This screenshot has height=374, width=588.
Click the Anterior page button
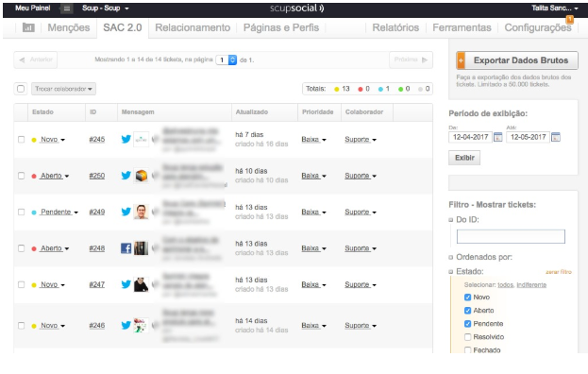pyautogui.click(x=36, y=59)
